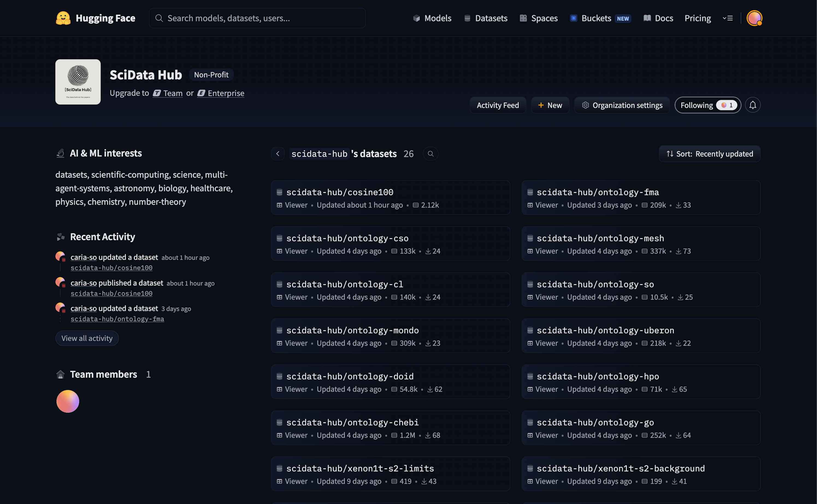Click View all activity
The height and width of the screenshot is (504, 817).
coord(87,338)
